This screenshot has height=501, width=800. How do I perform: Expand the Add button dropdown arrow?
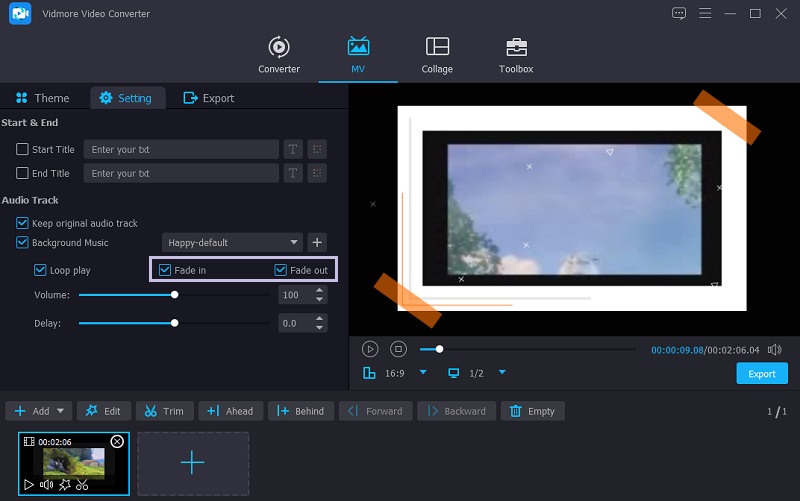tap(61, 411)
